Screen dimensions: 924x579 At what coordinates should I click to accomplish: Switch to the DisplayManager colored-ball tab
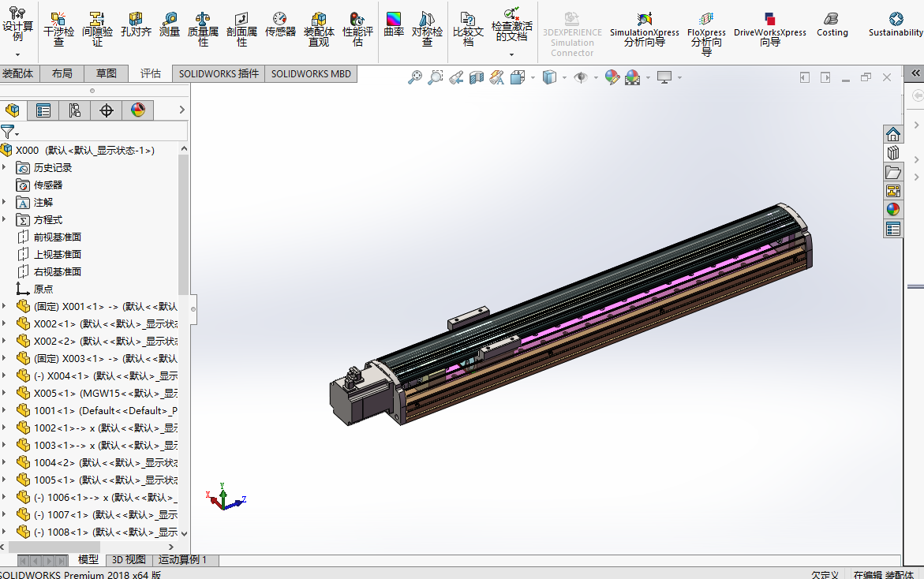click(x=137, y=110)
